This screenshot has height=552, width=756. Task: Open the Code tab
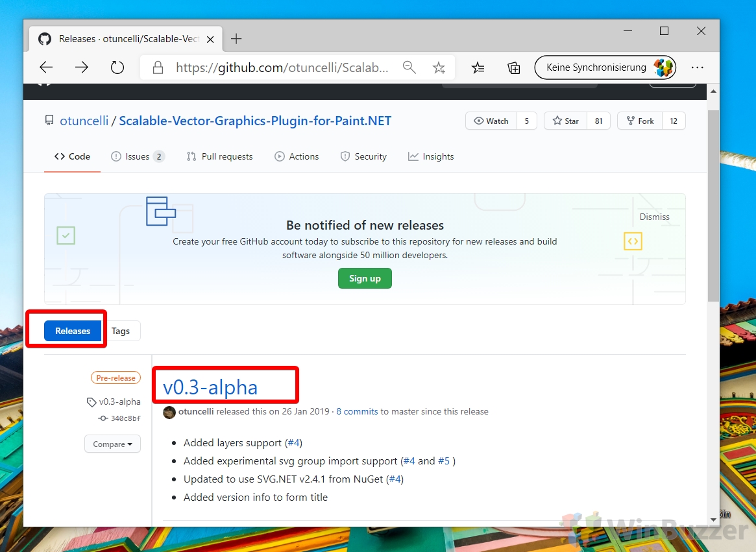(72, 157)
